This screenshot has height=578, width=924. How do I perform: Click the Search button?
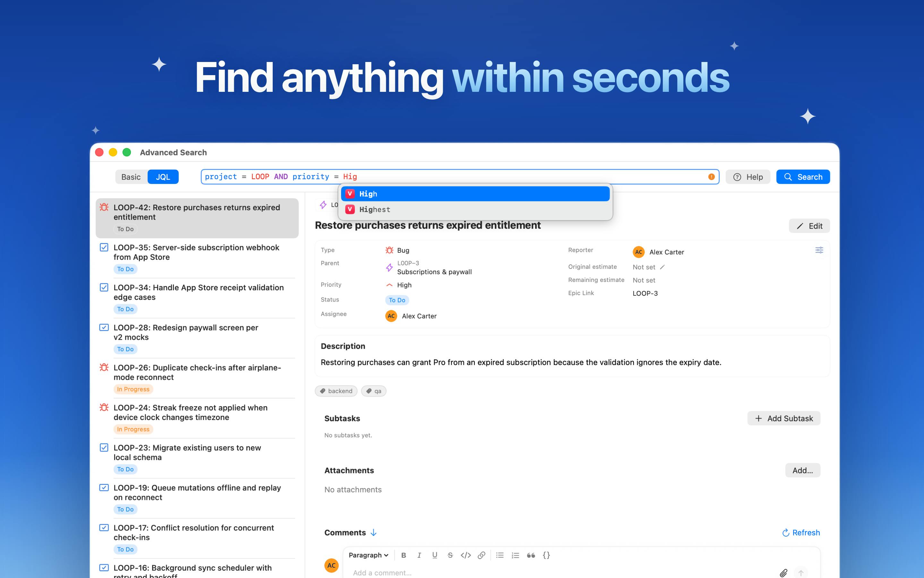803,177
